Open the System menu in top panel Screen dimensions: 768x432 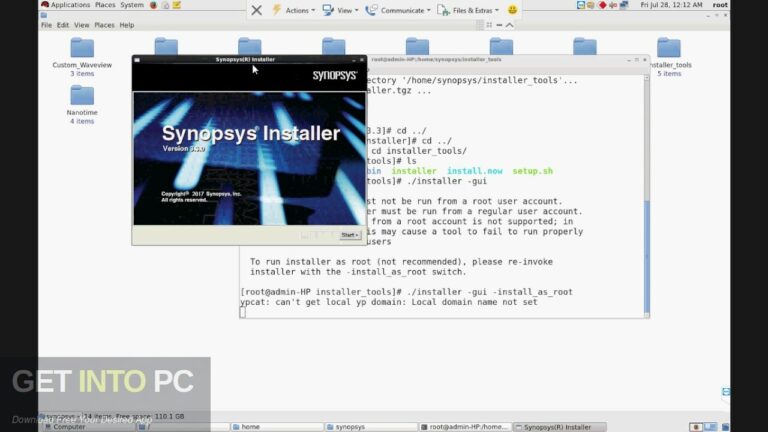(132, 5)
